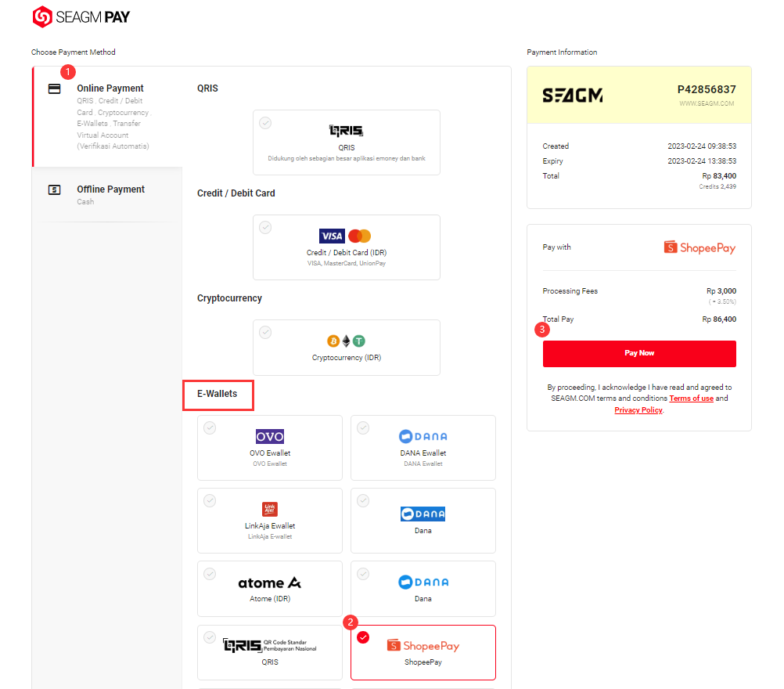The width and height of the screenshot is (784, 689).
Task: Click the Created date 2023-02-24 09:38:53
Action: (x=702, y=146)
